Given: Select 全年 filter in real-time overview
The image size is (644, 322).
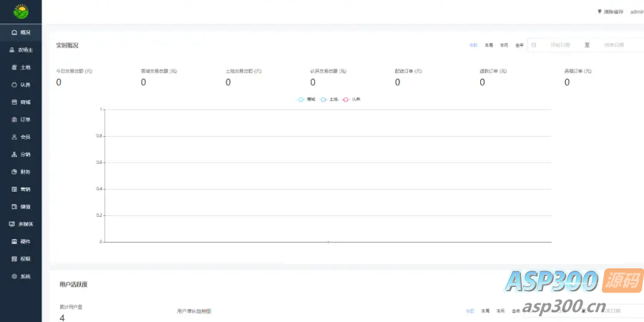Looking at the screenshot, I should pyautogui.click(x=519, y=45).
